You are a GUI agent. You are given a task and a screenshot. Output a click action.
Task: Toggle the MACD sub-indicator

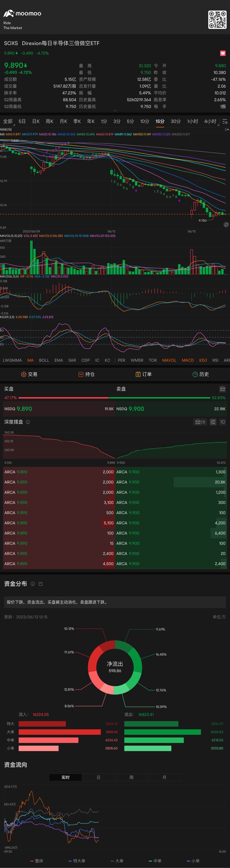(x=188, y=360)
